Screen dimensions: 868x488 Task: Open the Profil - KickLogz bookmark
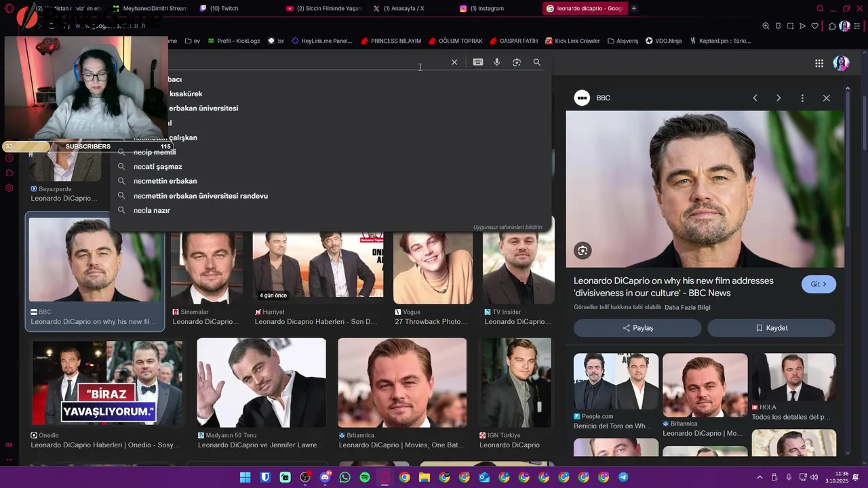pos(235,41)
